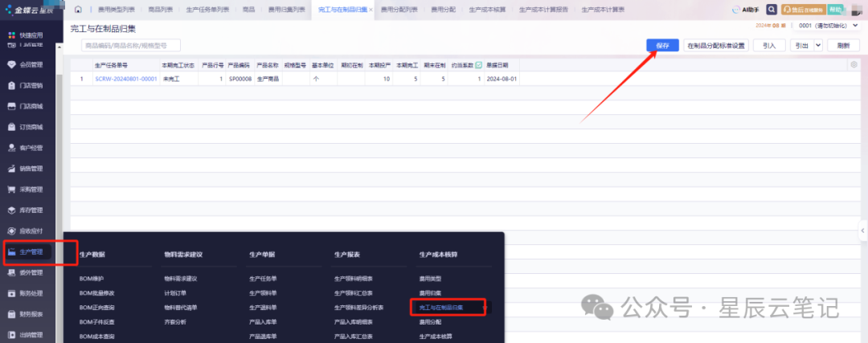The height and width of the screenshot is (343, 868).
Task: Open 生产领料单 menu entry
Action: tap(263, 293)
